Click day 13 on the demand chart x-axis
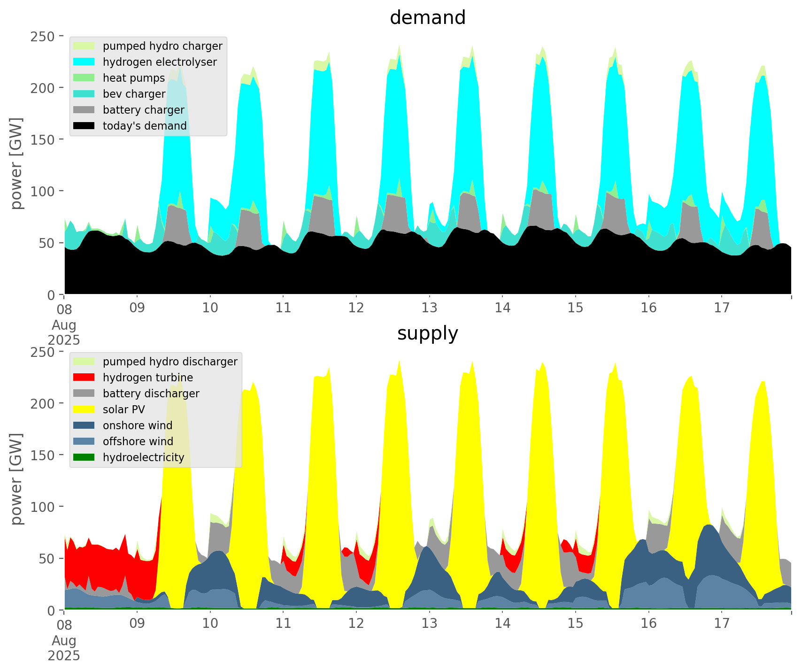801x672 pixels. point(429,308)
